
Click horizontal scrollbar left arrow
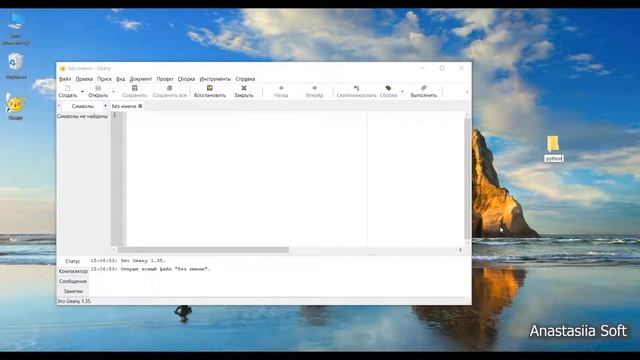(x=114, y=250)
